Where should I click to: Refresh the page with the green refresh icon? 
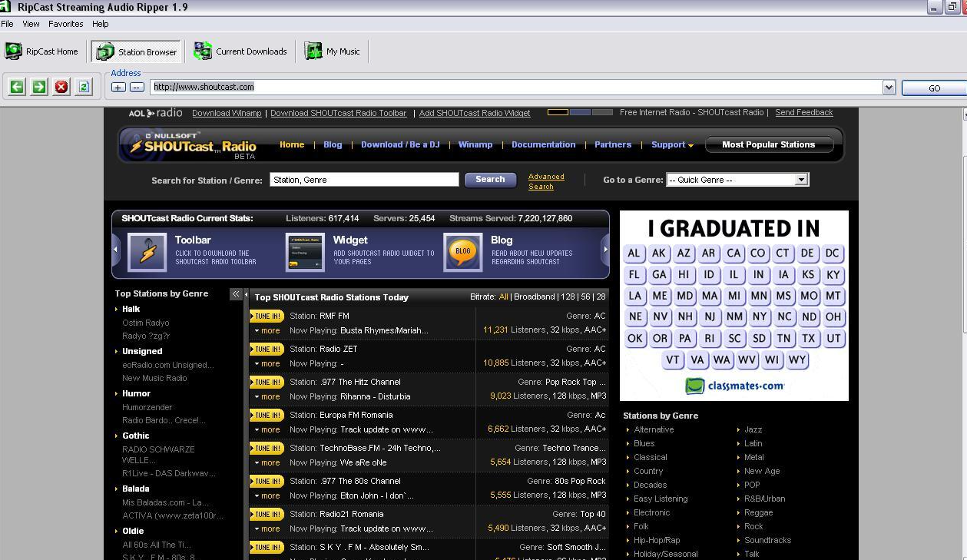(84, 87)
